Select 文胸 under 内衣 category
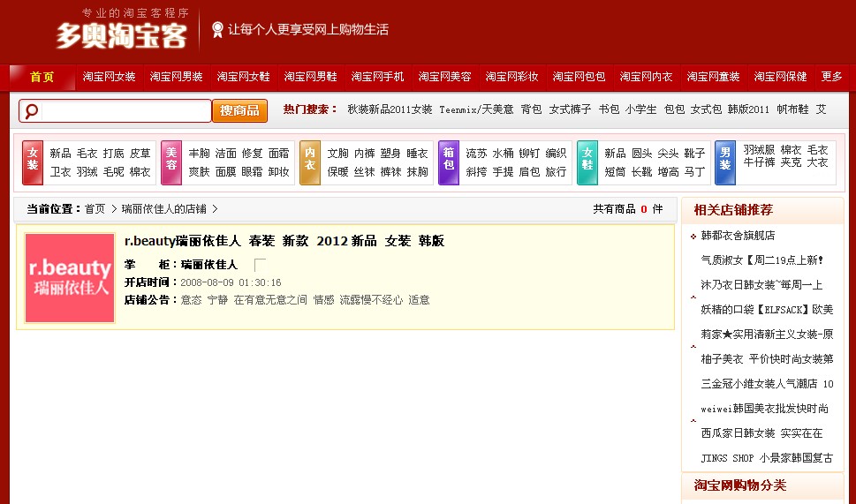Screen dimensions: 856x504 (x=338, y=154)
